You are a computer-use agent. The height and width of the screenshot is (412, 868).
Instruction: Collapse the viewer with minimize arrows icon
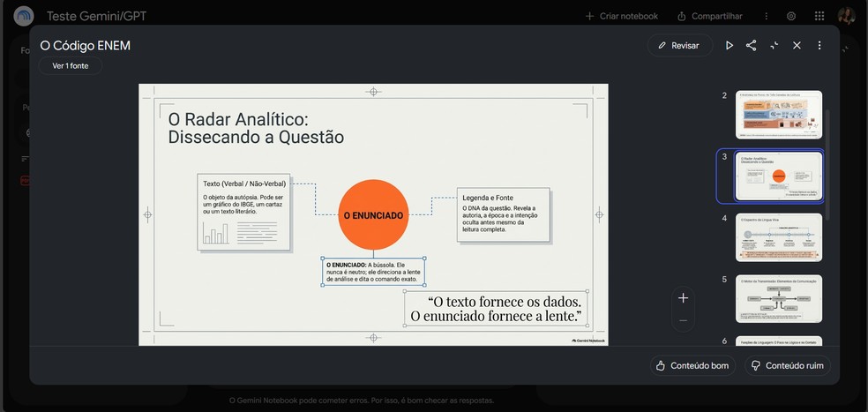coord(774,45)
